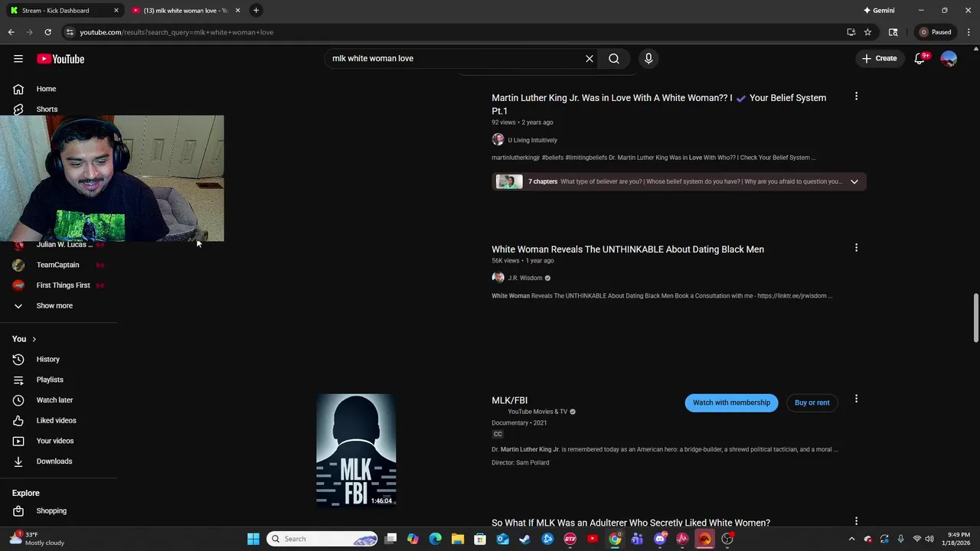The image size is (980, 551).
Task: Open So What If MLK Was an Adulterer video
Action: (x=631, y=523)
